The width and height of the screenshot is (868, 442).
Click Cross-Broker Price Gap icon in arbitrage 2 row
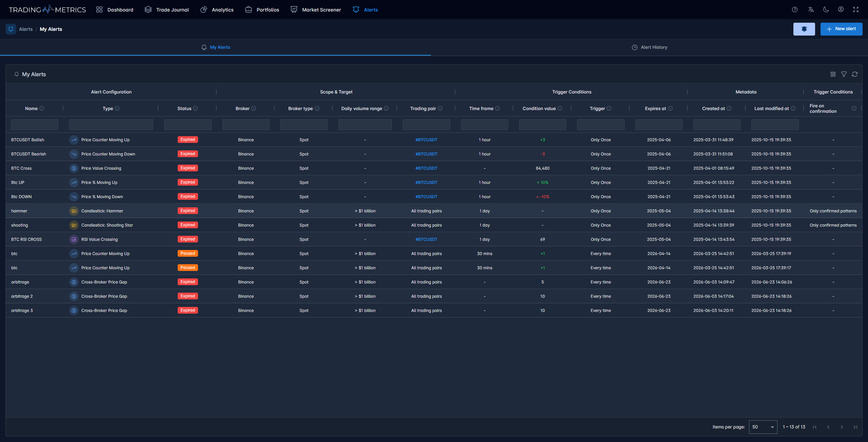[x=74, y=296]
